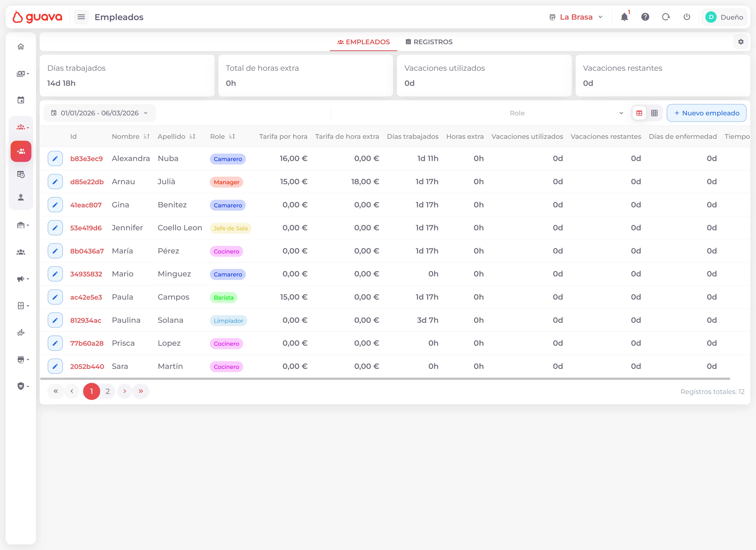Image resolution: width=756 pixels, height=550 pixels.
Task: Open the date range dropdown
Action: [99, 113]
